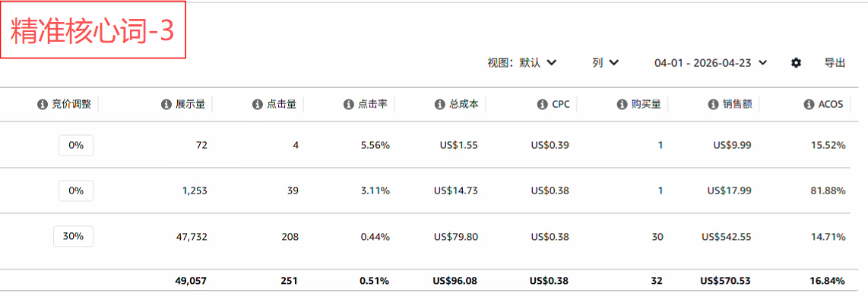This screenshot has height=296, width=868.
Task: Click the 导出 export button
Action: pos(835,63)
